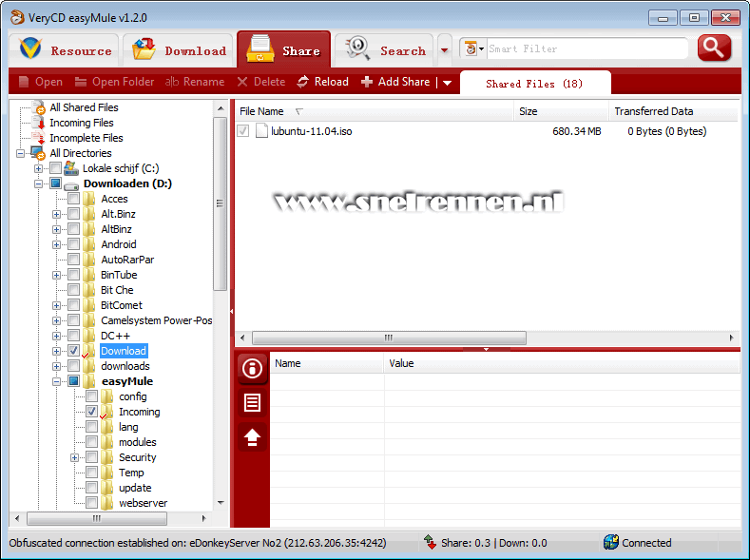Click the Connected status globe icon
The height and width of the screenshot is (560, 750).
[611, 542]
